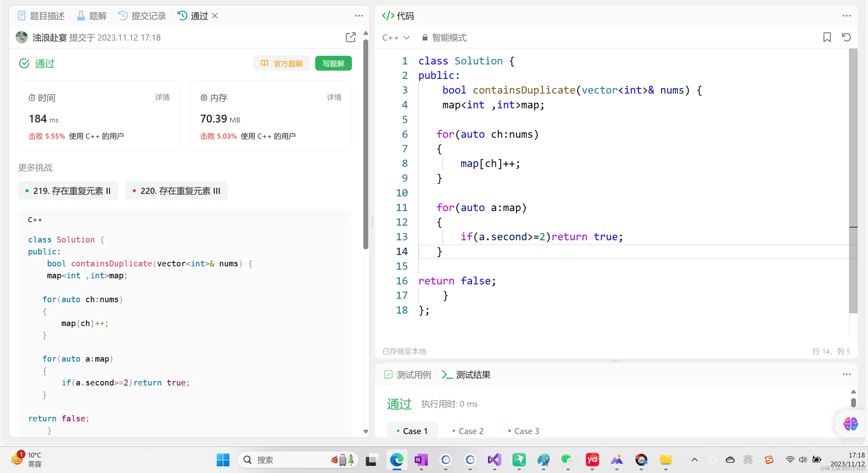Screen dimensions: 868x473
Task: Click the left panel vertical scrollbar thumb
Action: click(366, 145)
